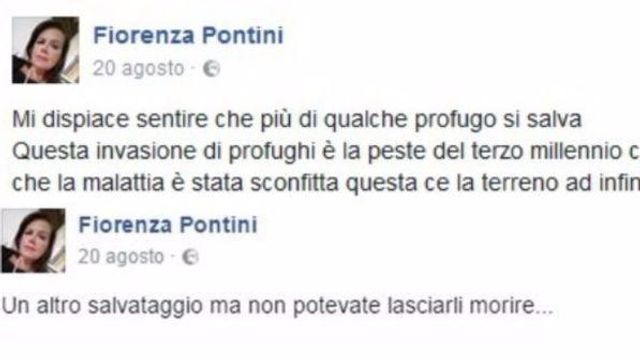This screenshot has height=360, width=640.
Task: Open Fiorenza Pontini's name above the 'Un altro salvataggio' post
Action: pyautogui.click(x=168, y=224)
